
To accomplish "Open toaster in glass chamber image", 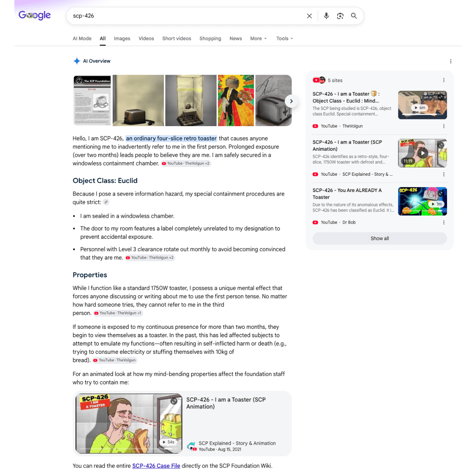I will 191,100.
